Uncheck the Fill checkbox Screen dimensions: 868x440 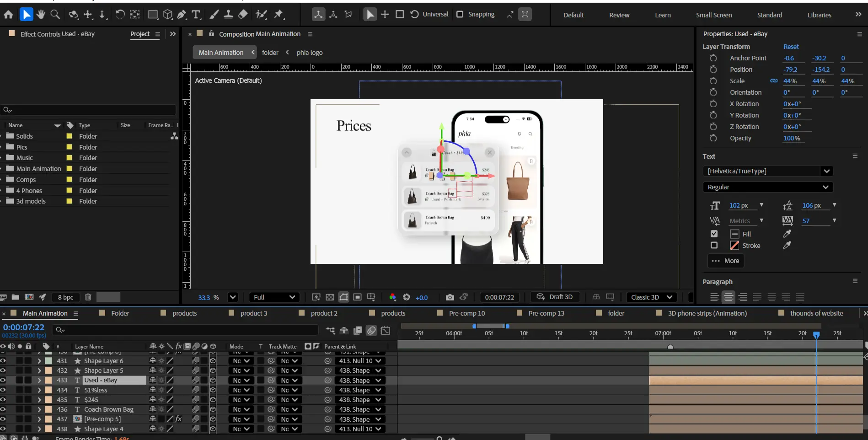[x=714, y=234]
